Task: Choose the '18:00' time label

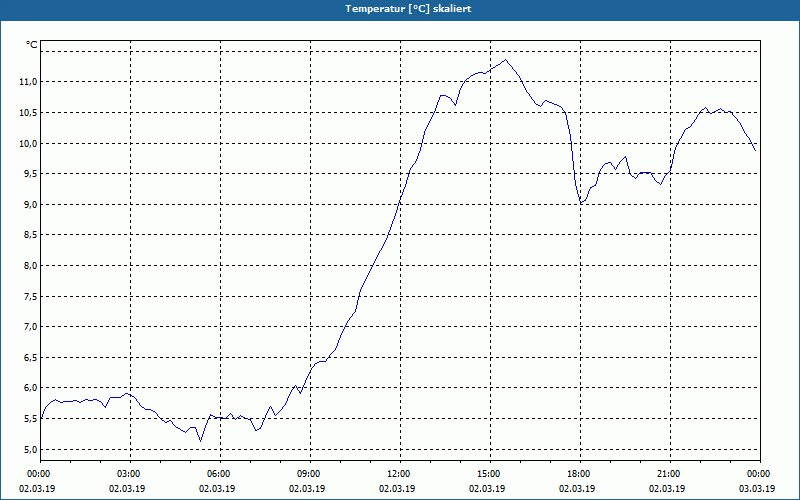Action: [580, 474]
